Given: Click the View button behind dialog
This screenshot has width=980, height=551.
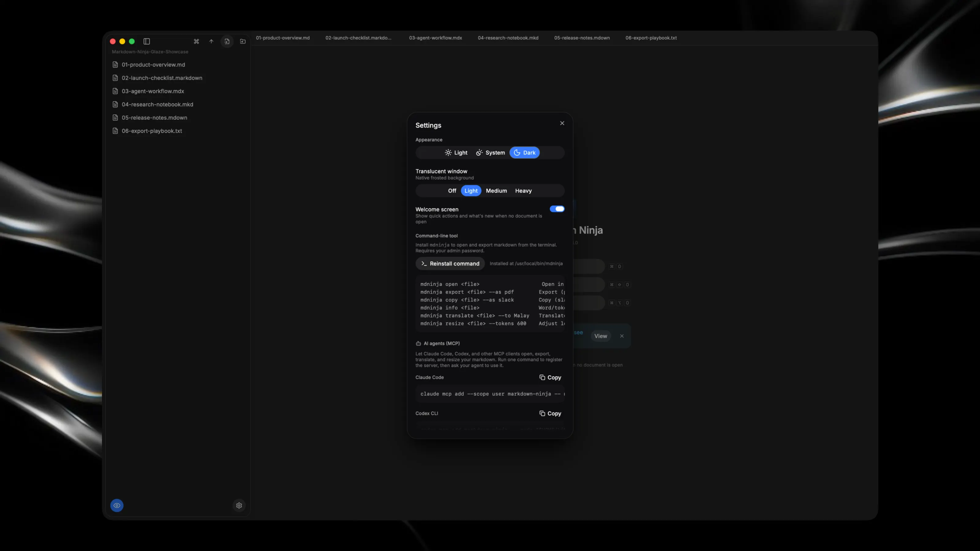Looking at the screenshot, I should [601, 336].
